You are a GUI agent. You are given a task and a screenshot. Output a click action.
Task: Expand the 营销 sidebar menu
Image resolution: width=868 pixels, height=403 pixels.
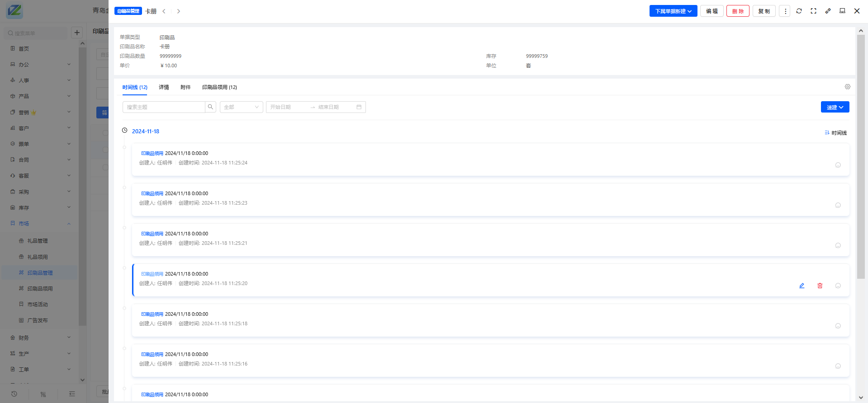click(40, 112)
